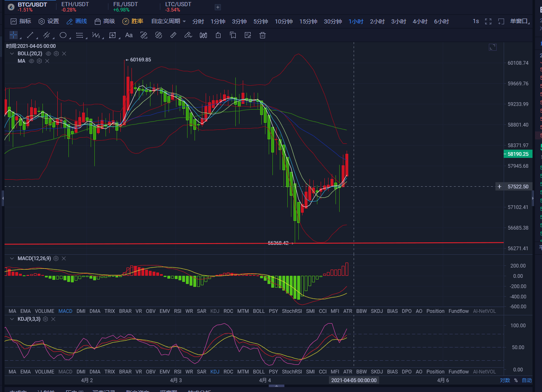Select the ellipse shape tool
Screen dimensions: 542x392
point(63,35)
